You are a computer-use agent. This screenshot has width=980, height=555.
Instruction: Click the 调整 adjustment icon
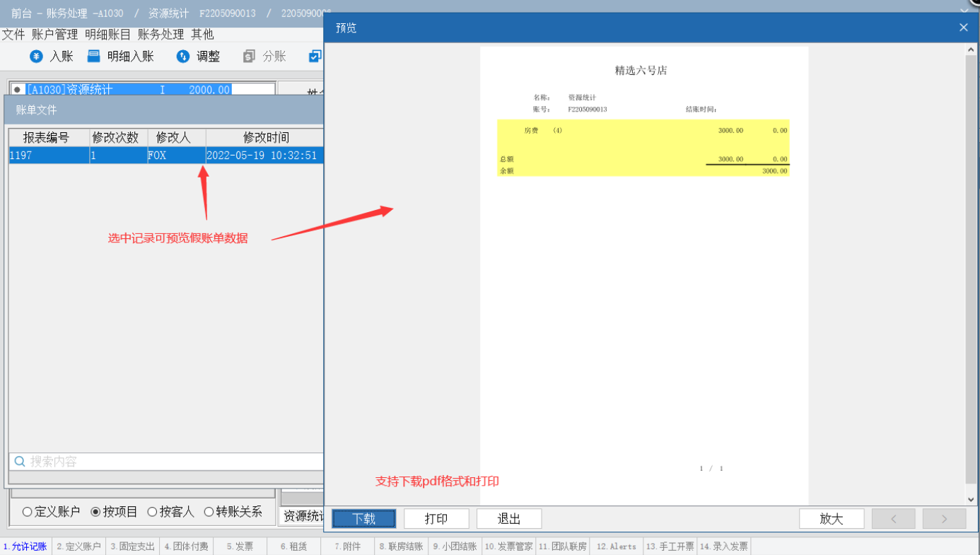click(x=182, y=57)
